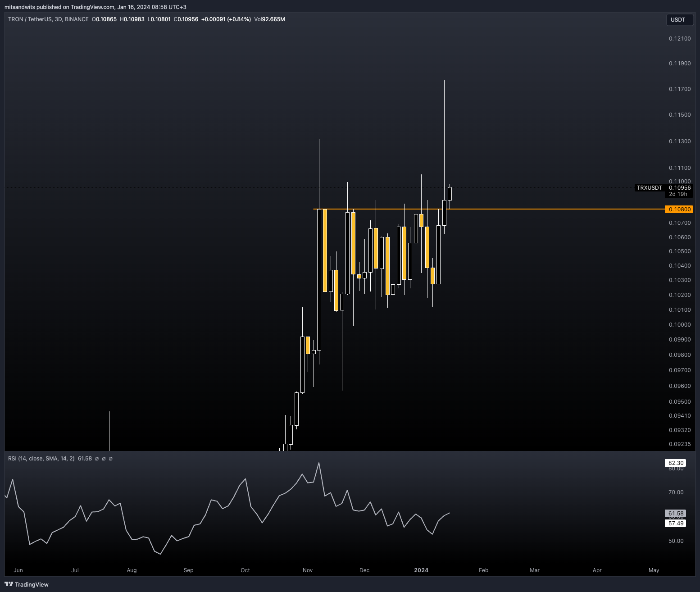Click price axis label 0.10200
The height and width of the screenshot is (592, 700).
[x=680, y=295]
